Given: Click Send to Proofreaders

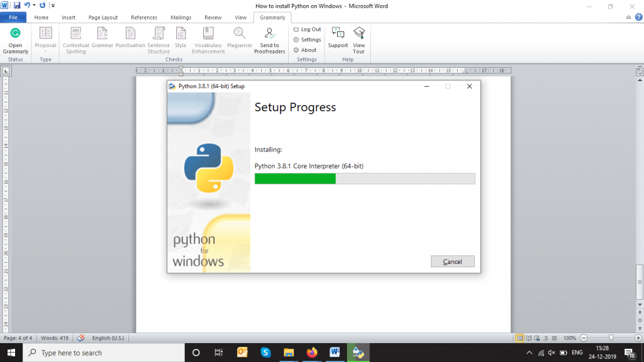Looking at the screenshot, I should [269, 40].
